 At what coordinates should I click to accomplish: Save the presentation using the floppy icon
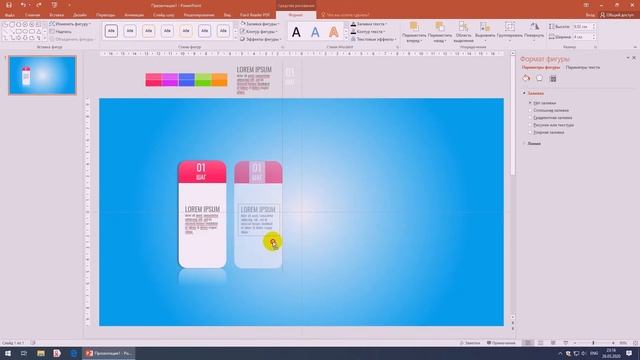click(9, 5)
